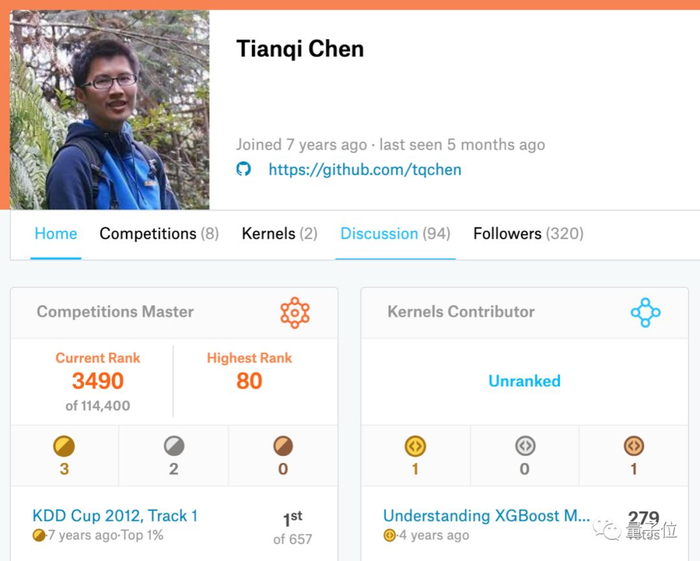Open the Understanding XGBoost kernel link

[x=487, y=516]
